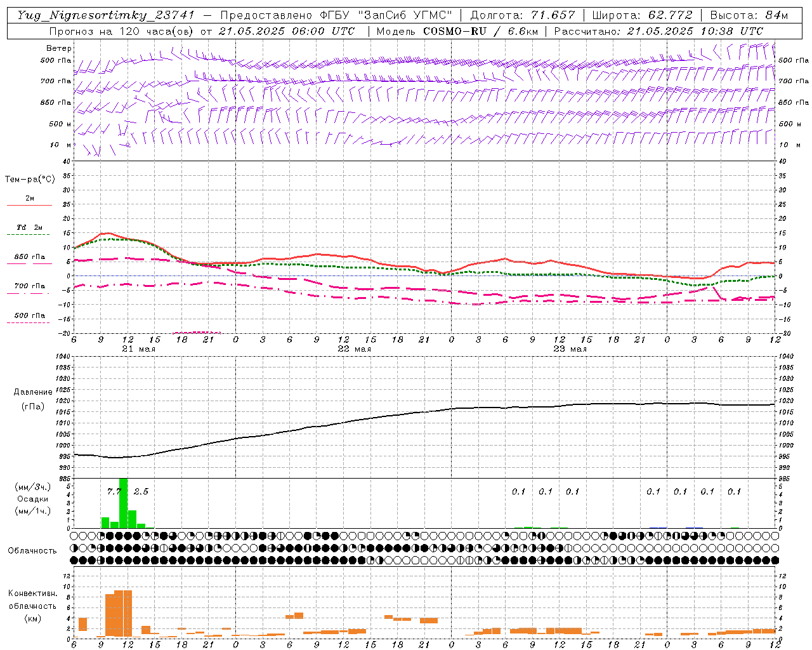
Task: Click the 23 мая date label
Action: 570,349
